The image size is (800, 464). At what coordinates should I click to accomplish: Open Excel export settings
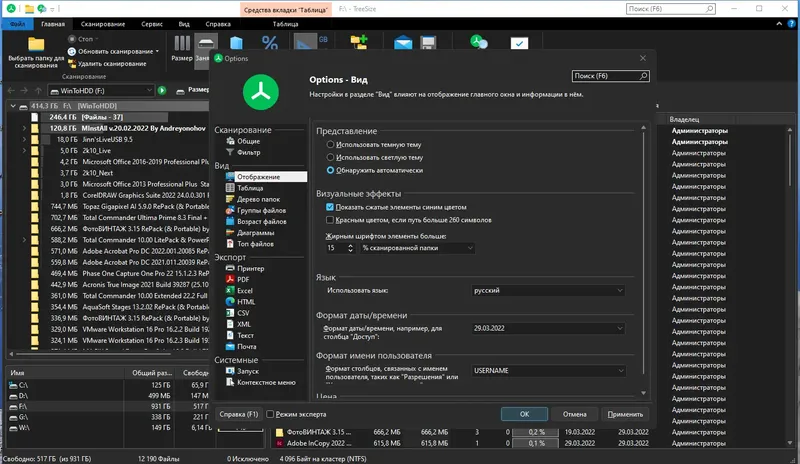(x=244, y=290)
